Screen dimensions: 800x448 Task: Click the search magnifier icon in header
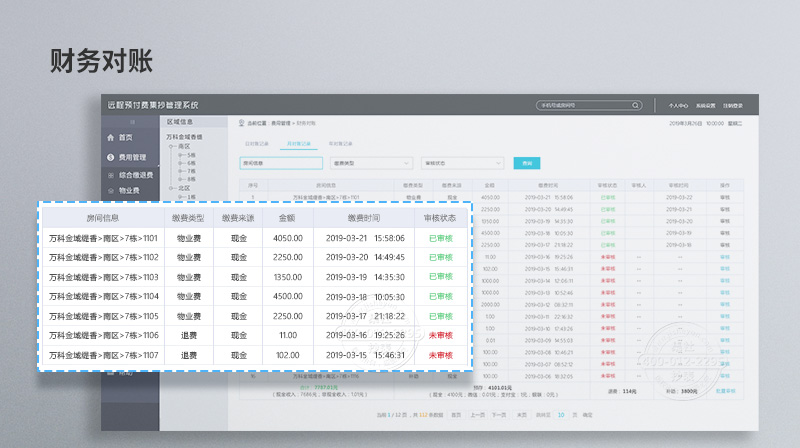(x=635, y=105)
